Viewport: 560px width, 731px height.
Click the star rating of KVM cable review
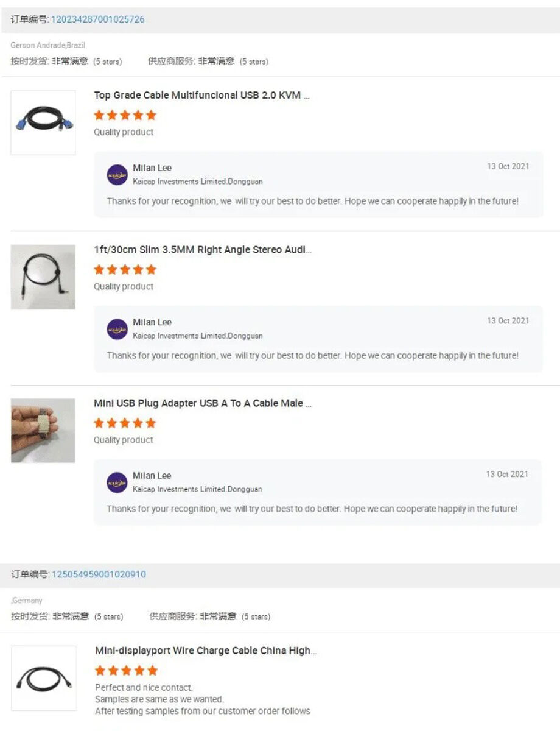(x=125, y=115)
